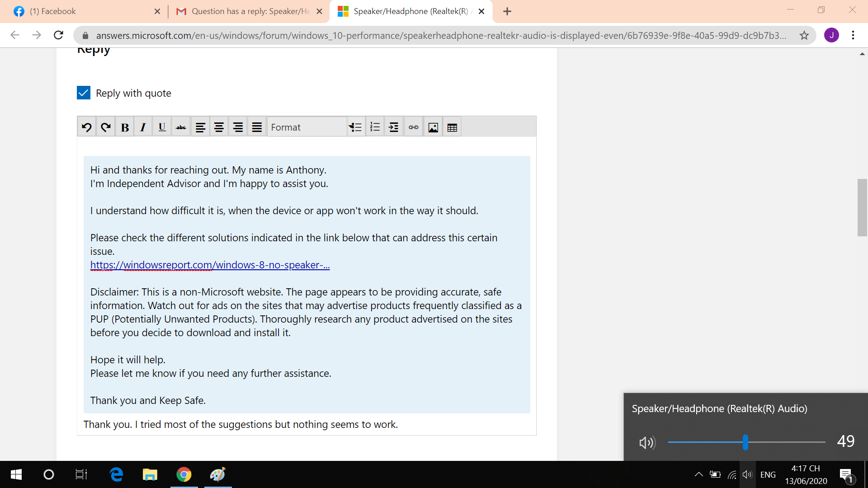Screen dimensions: 868x488
Task: Insert a numbered list
Action: coord(375,127)
